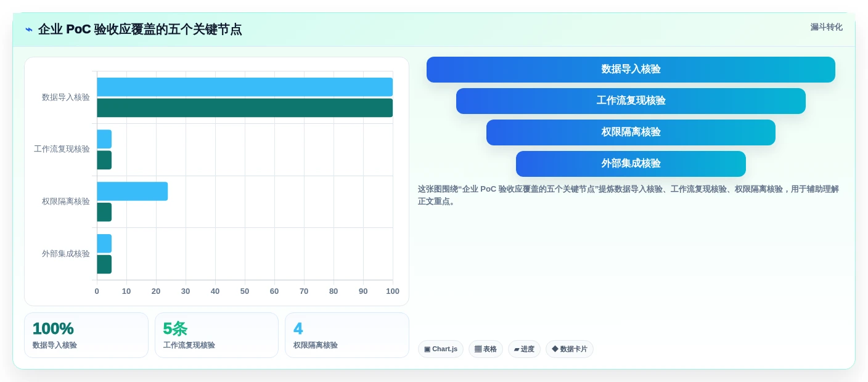
Task: Select the 权限隔离核验 funnel stage
Action: tap(631, 132)
